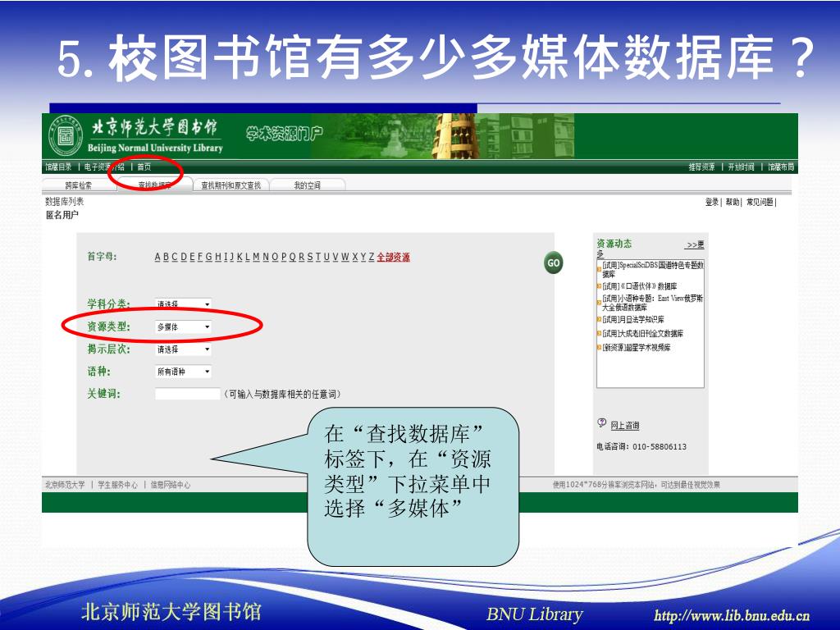This screenshot has height=630, width=840.
Task: Click the green GO search button
Action: 554,262
